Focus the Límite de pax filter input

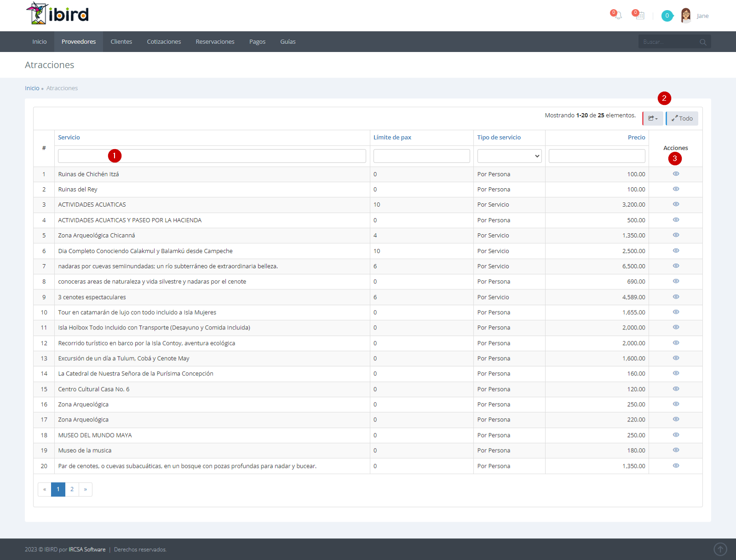click(422, 156)
